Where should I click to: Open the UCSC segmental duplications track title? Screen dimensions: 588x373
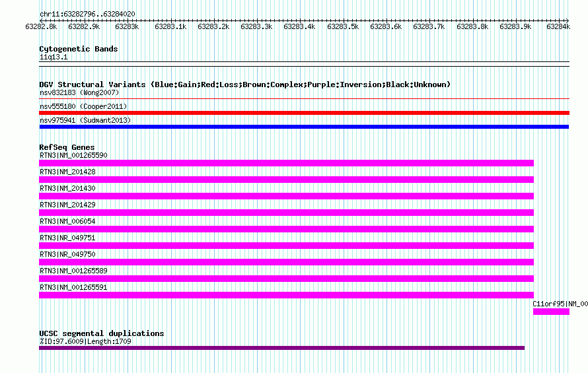pyautogui.click(x=102, y=333)
